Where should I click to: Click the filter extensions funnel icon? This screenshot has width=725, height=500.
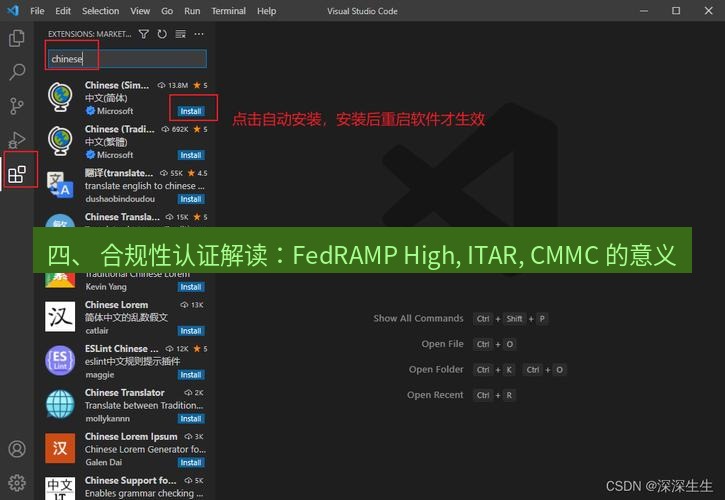tap(144, 34)
